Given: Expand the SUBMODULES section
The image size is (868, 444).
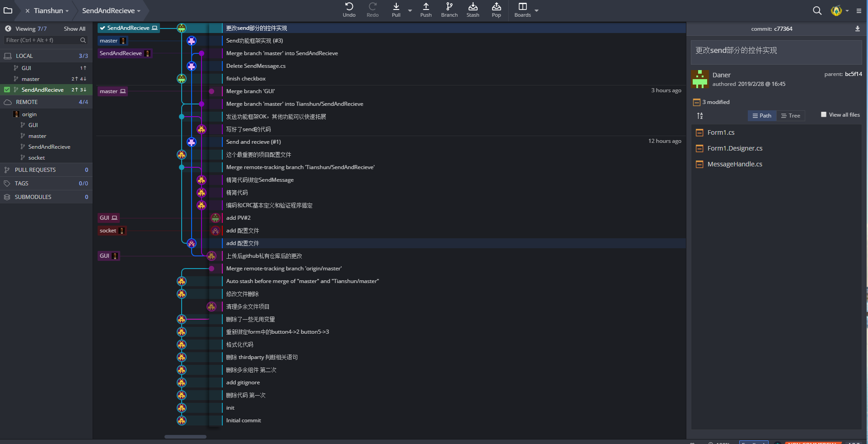Looking at the screenshot, I should tap(46, 197).
